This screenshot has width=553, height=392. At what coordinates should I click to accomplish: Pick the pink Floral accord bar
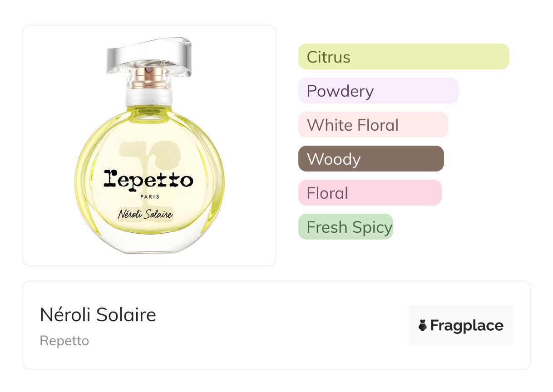370,193
